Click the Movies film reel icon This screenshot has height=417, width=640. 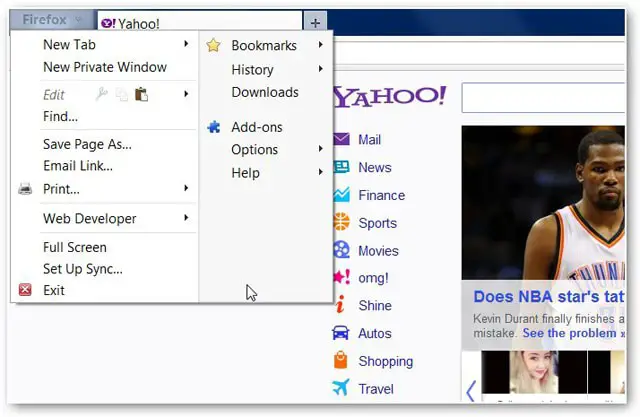tap(341, 250)
